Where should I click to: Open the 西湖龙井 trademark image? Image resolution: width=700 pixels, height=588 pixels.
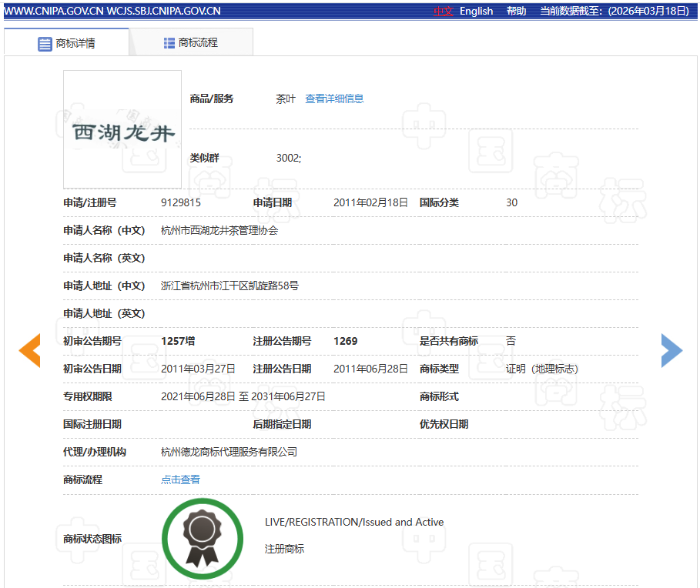(x=122, y=130)
